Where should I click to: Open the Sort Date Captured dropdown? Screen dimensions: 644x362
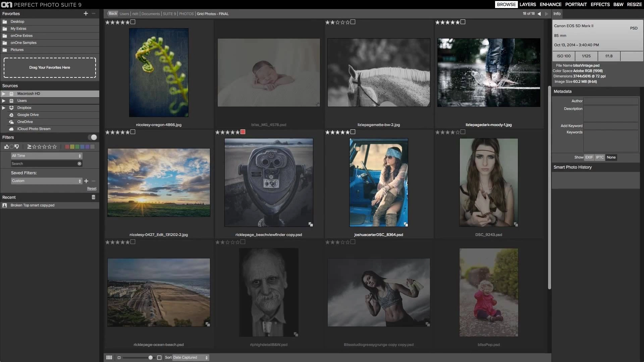(x=191, y=358)
